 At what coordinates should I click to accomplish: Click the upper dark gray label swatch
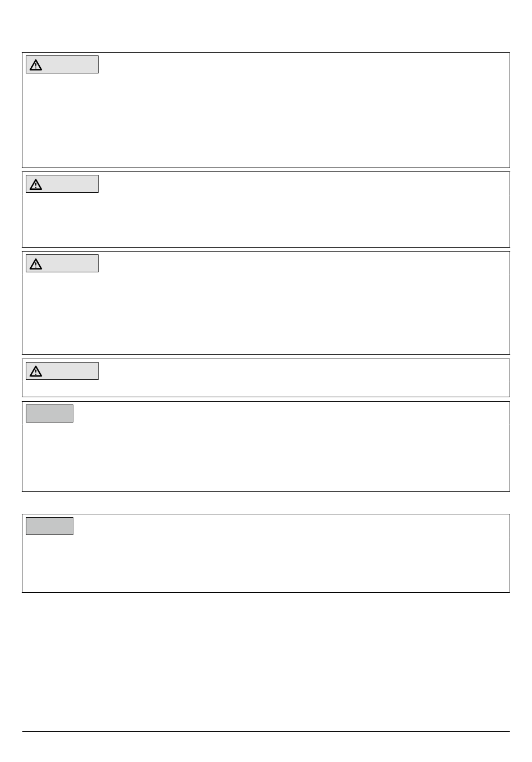[x=49, y=413]
